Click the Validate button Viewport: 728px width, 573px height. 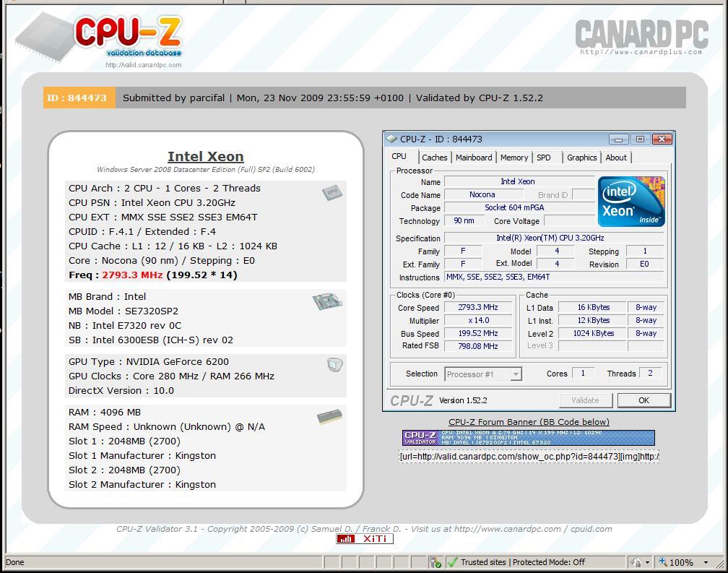click(585, 400)
